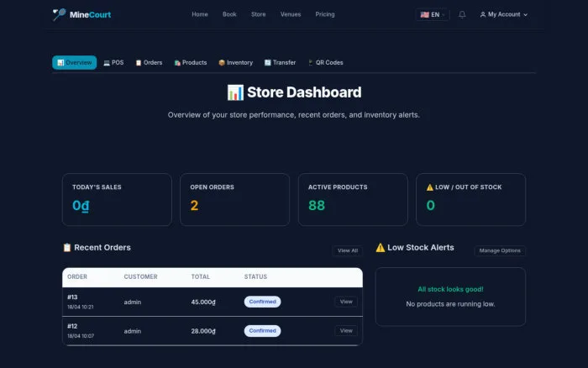Open the notifications bell icon

[462, 14]
